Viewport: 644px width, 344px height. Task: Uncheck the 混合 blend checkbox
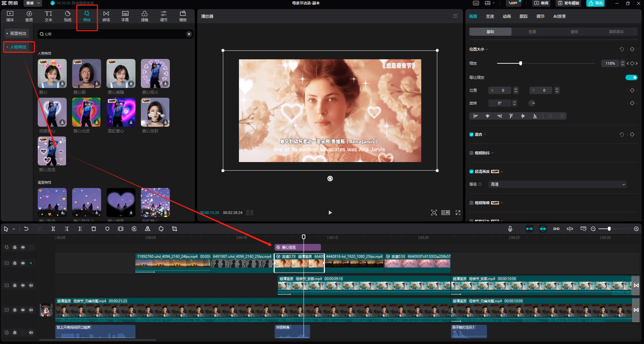(471, 134)
